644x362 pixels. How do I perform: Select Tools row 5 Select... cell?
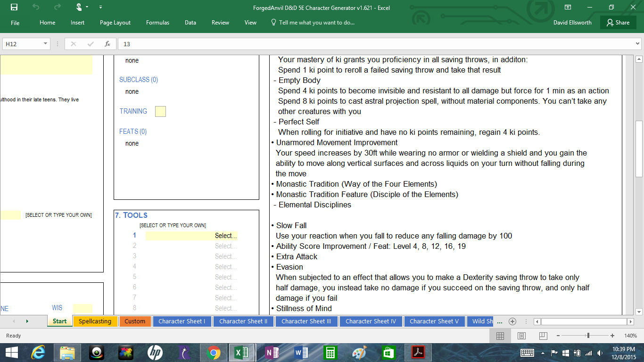click(191, 277)
